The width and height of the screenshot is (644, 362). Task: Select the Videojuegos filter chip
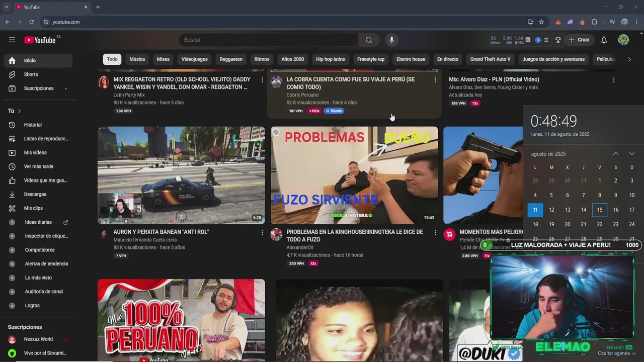click(x=194, y=59)
